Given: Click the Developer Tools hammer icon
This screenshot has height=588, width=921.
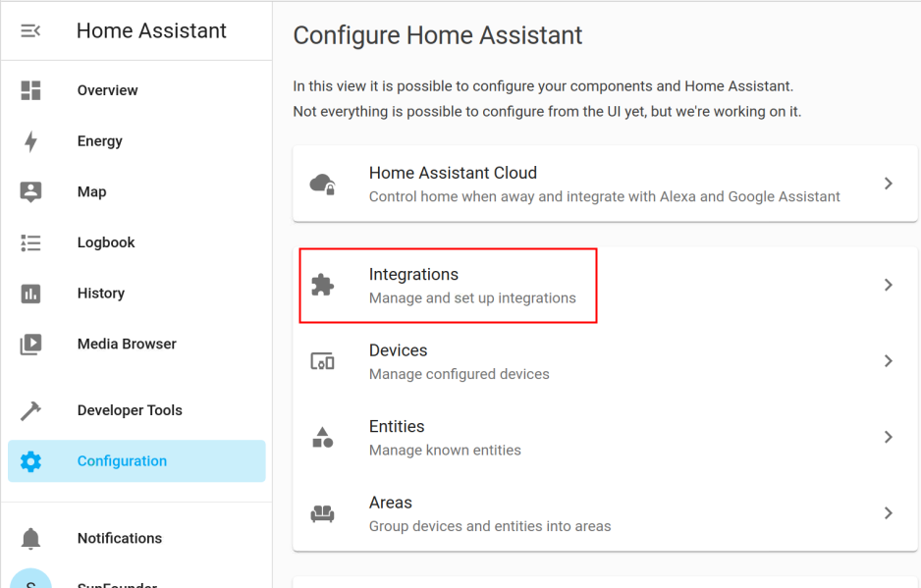Looking at the screenshot, I should (30, 410).
